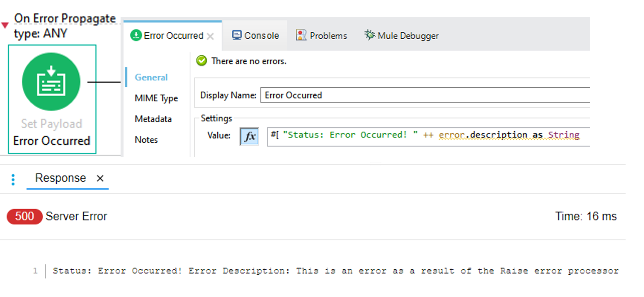This screenshot has height=297, width=644.
Task: Click the green no-errors checkmark icon
Action: pyautogui.click(x=201, y=61)
